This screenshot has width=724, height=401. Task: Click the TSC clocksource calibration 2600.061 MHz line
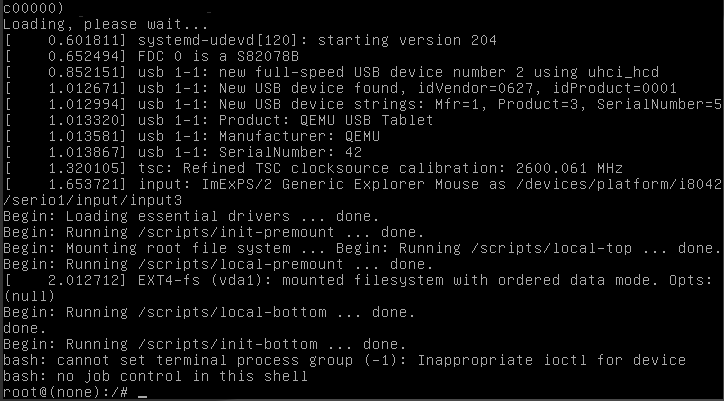[314, 168]
